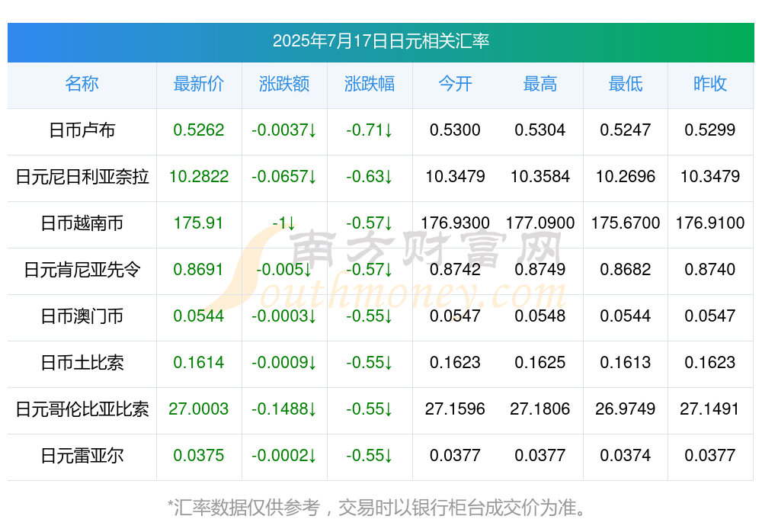Image resolution: width=762 pixels, height=532 pixels.
Task: Select low value 10.2696
Action: click(x=626, y=177)
